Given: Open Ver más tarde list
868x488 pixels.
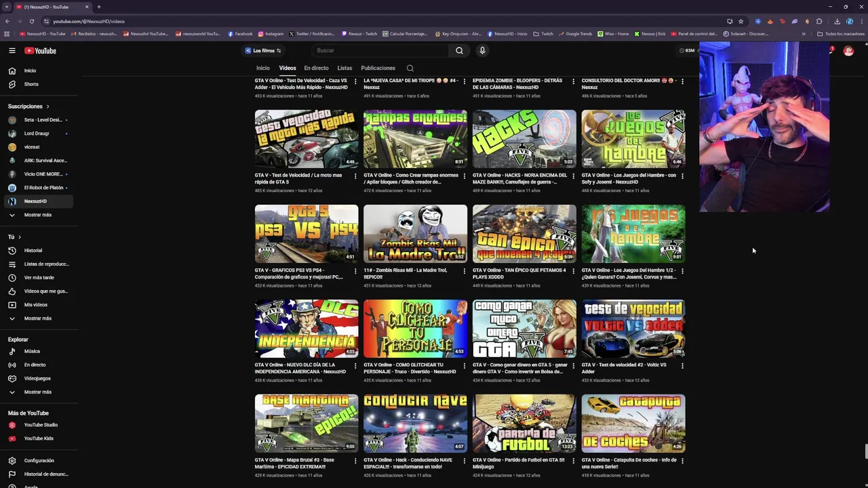Looking at the screenshot, I should point(39,278).
